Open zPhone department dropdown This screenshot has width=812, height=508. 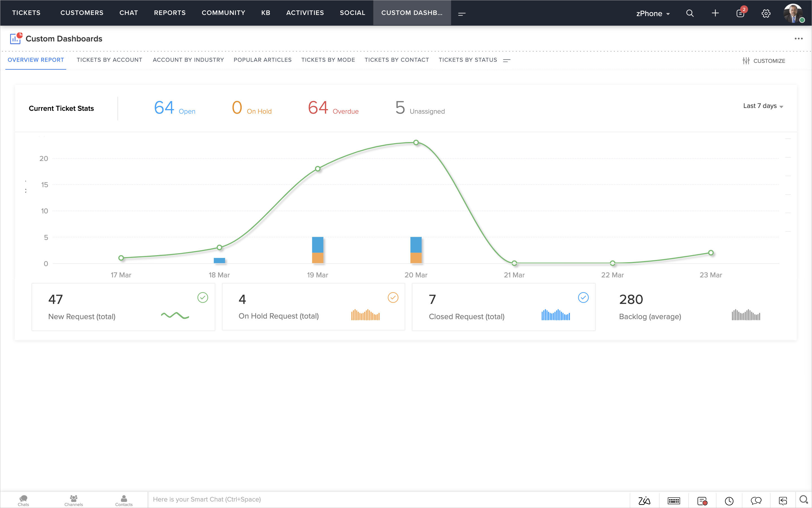pos(653,14)
